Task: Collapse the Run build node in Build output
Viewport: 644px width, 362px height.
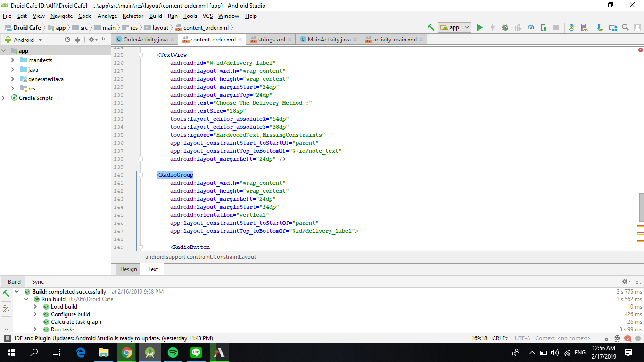Action: coord(27,299)
